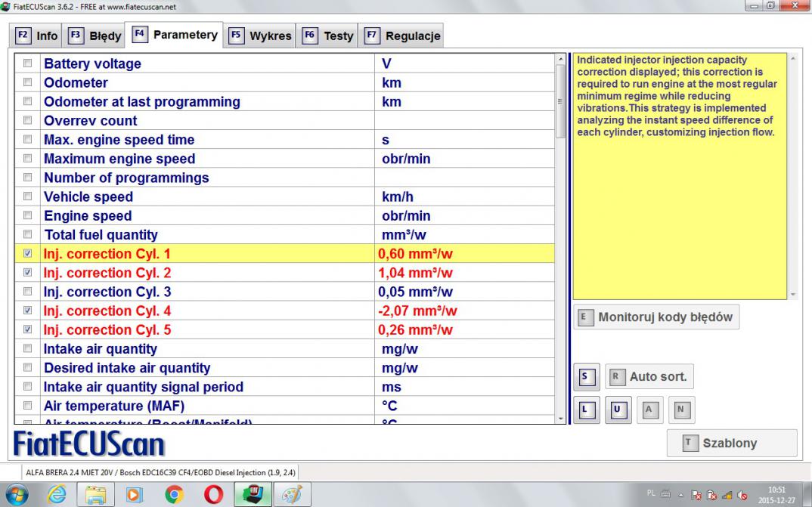This screenshot has width=812, height=507.
Task: Uncheck Inj. correction Cyl. 4
Action: 28,311
